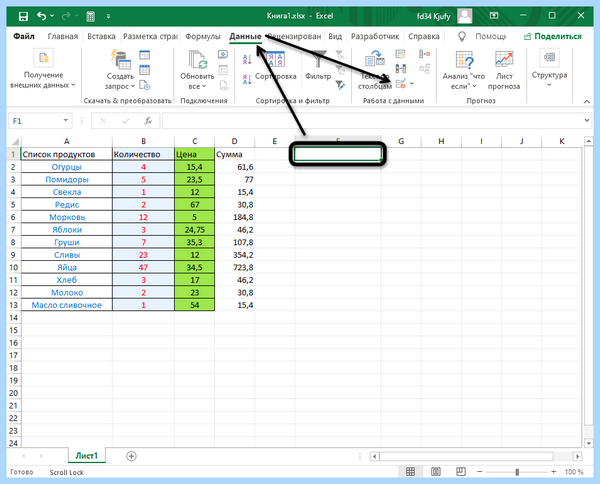Undo the last action
Screen dimensions: 600x484
pos(41,16)
